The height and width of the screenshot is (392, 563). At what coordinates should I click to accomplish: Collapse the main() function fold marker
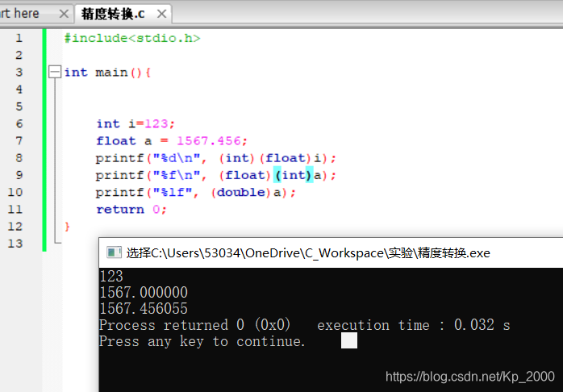(55, 72)
